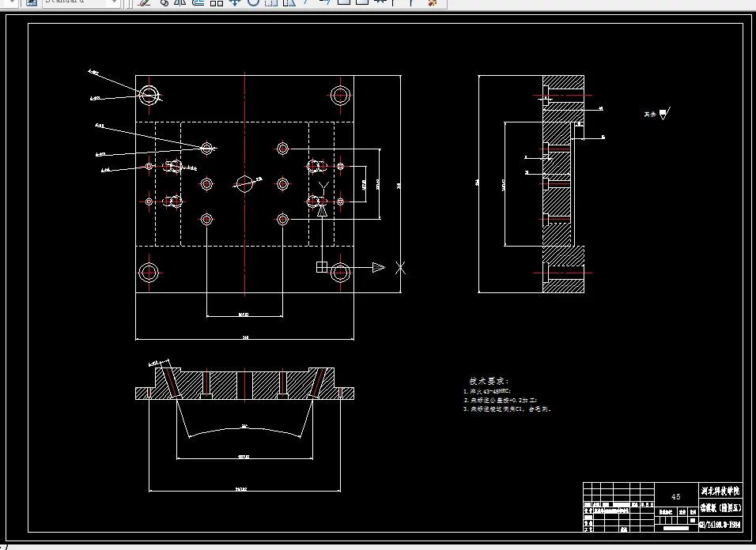Select technical requirement line 2
Image resolution: width=756 pixels, height=550 pixels.
click(x=500, y=400)
